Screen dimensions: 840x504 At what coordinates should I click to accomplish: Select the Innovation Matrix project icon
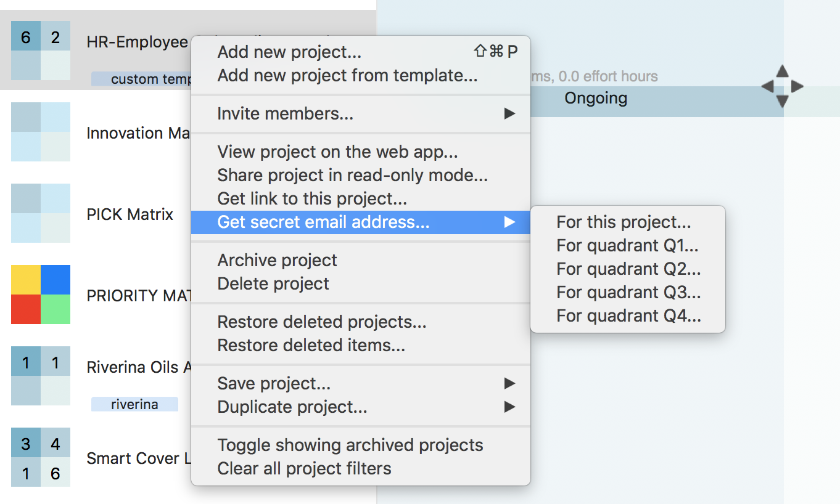(40, 132)
